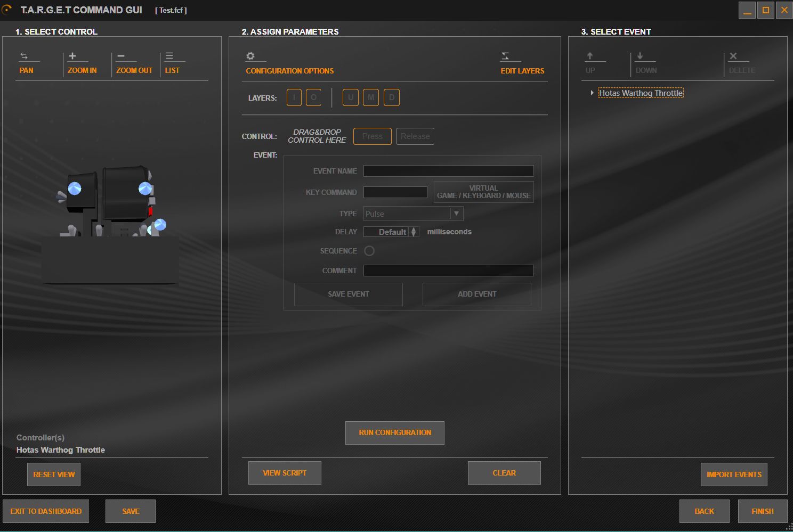Click the View Script button

tap(285, 473)
